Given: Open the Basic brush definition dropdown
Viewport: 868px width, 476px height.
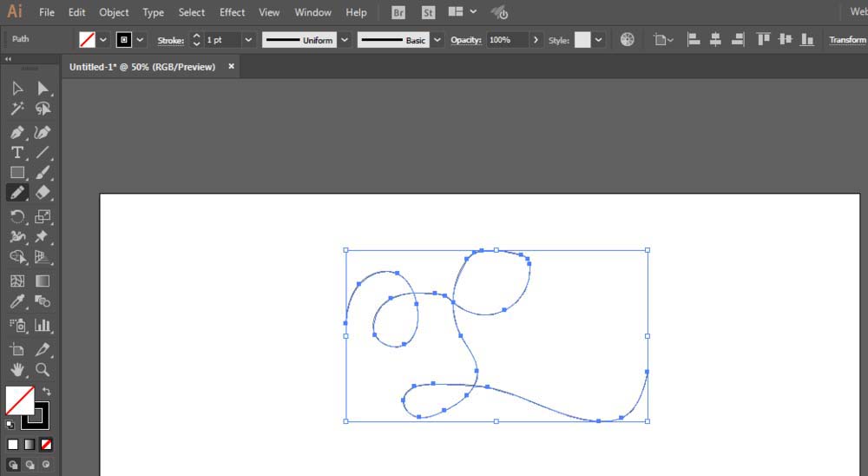Looking at the screenshot, I should tap(437, 40).
